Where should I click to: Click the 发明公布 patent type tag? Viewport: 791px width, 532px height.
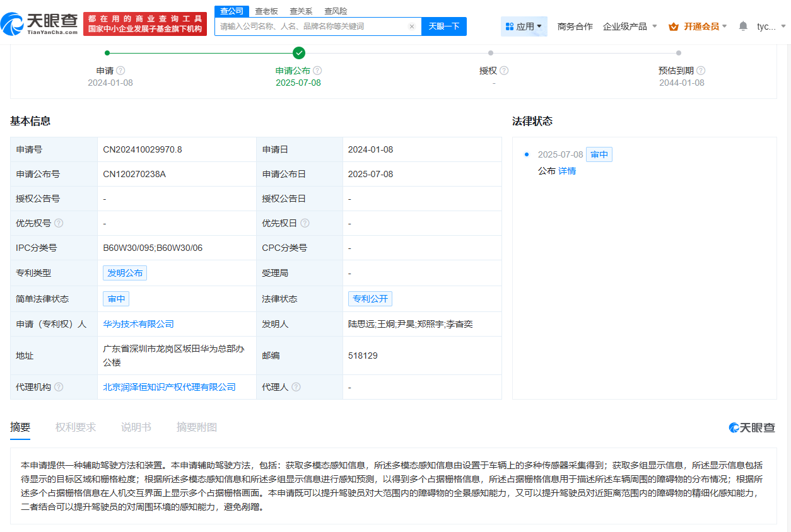click(125, 273)
